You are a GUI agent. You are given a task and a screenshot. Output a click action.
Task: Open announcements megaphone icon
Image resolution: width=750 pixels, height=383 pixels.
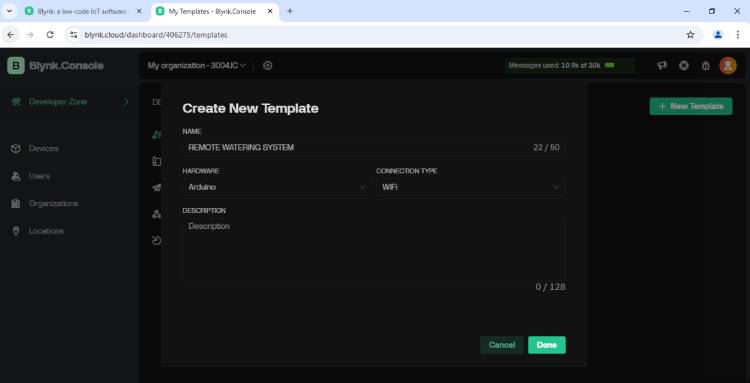pyautogui.click(x=662, y=66)
